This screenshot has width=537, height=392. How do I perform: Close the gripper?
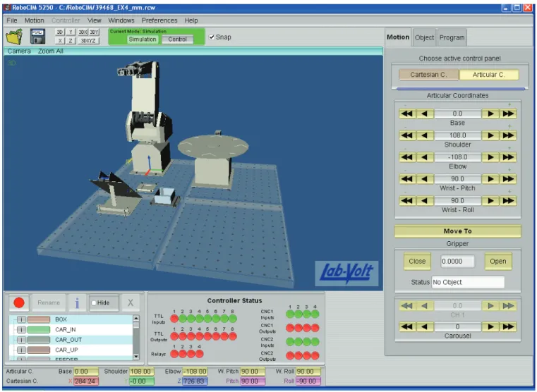coord(417,262)
